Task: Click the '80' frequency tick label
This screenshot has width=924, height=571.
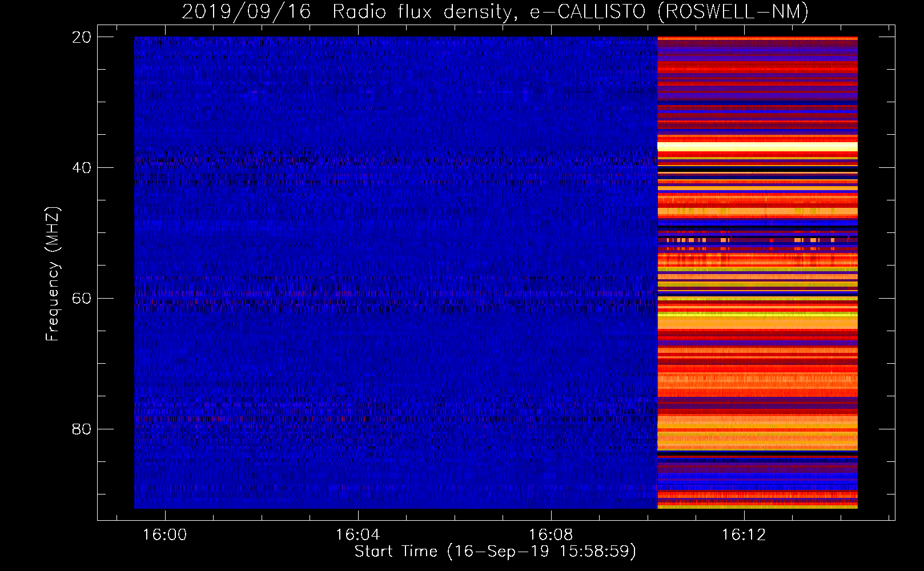Action: [x=82, y=429]
